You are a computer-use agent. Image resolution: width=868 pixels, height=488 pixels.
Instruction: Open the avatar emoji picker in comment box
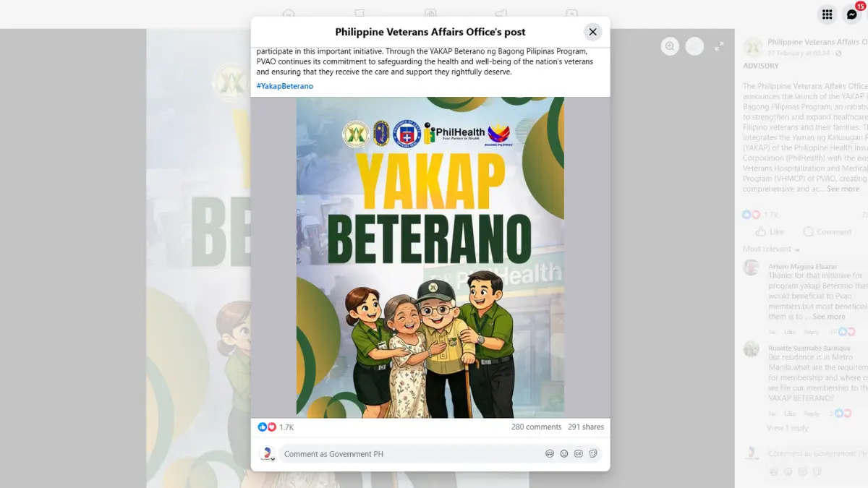(x=550, y=454)
